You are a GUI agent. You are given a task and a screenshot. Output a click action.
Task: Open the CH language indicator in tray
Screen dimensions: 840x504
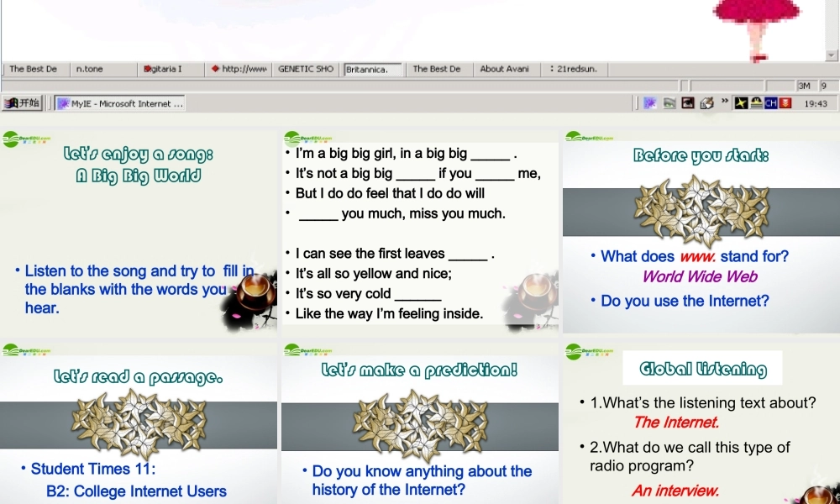(771, 103)
